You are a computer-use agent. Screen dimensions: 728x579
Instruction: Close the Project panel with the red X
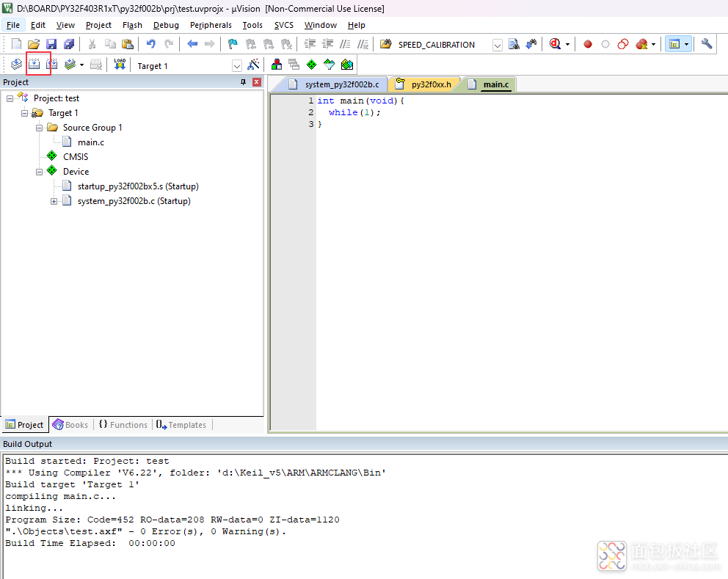[x=256, y=82]
